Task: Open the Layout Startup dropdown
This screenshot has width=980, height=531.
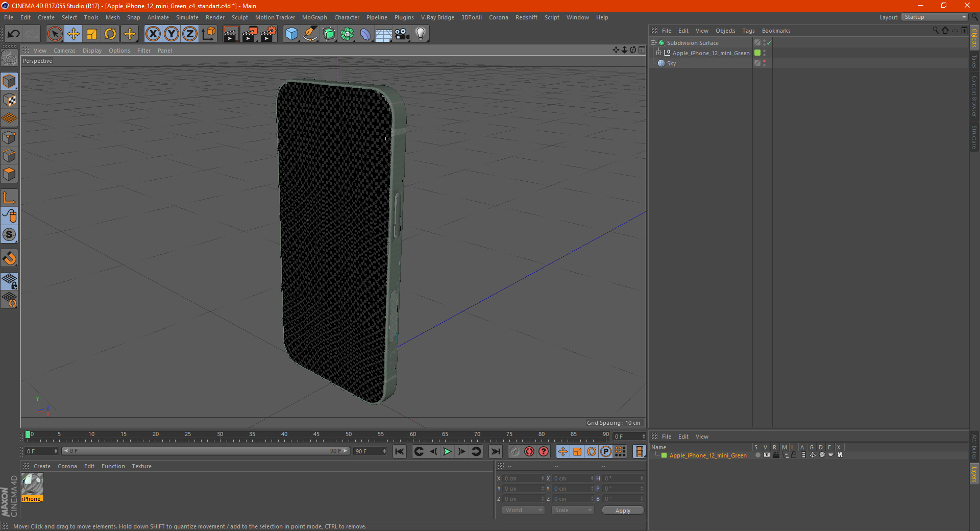Action: pos(935,17)
